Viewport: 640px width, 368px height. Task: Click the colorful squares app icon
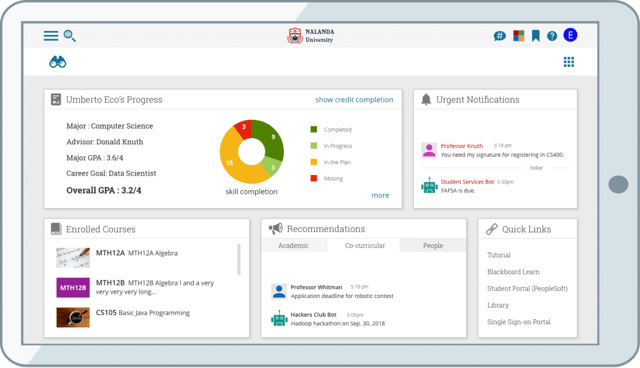pos(519,35)
